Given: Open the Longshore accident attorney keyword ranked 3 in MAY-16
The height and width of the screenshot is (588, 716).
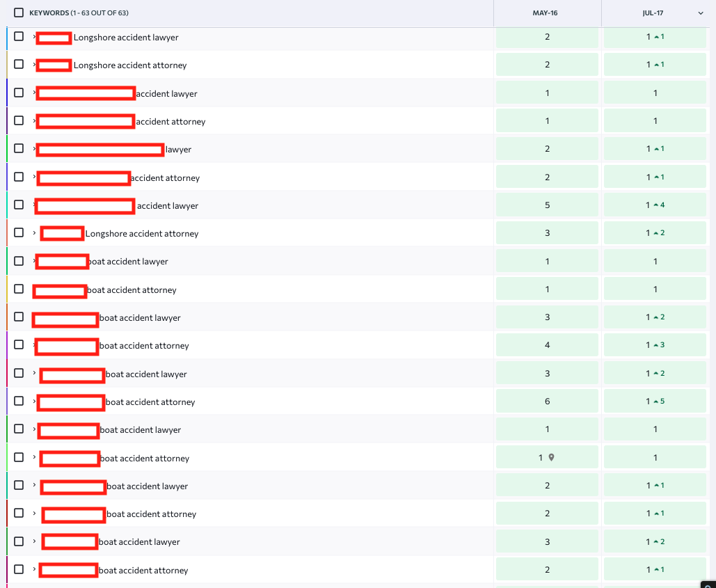Looking at the screenshot, I should tap(142, 234).
